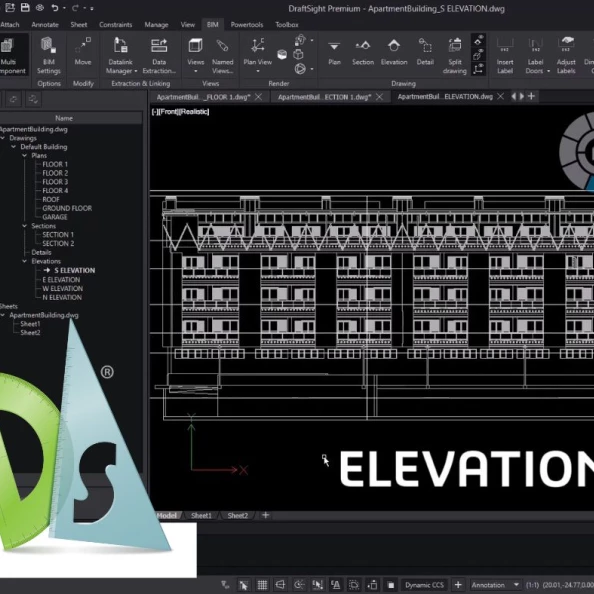Click the [Realistic] visual style label
This screenshot has width=594, height=594.
click(x=194, y=111)
